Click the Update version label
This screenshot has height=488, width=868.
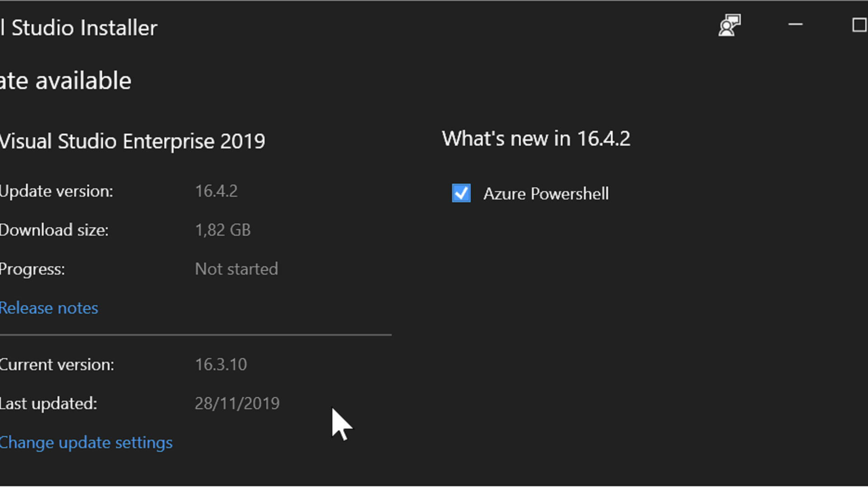(x=57, y=192)
